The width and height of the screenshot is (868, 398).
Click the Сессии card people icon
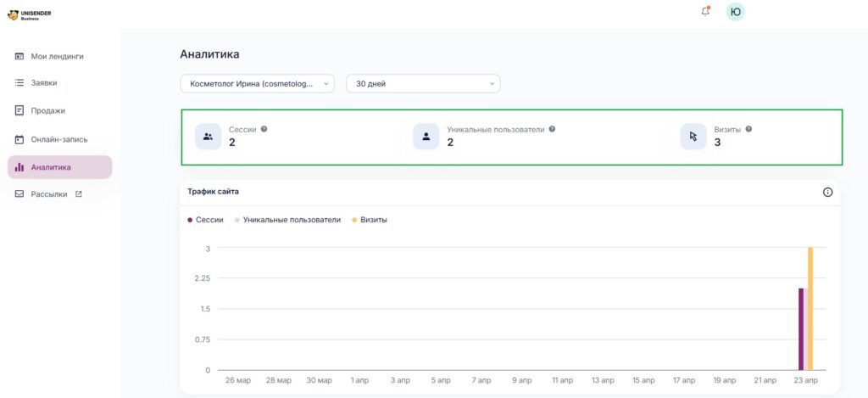[x=208, y=137]
